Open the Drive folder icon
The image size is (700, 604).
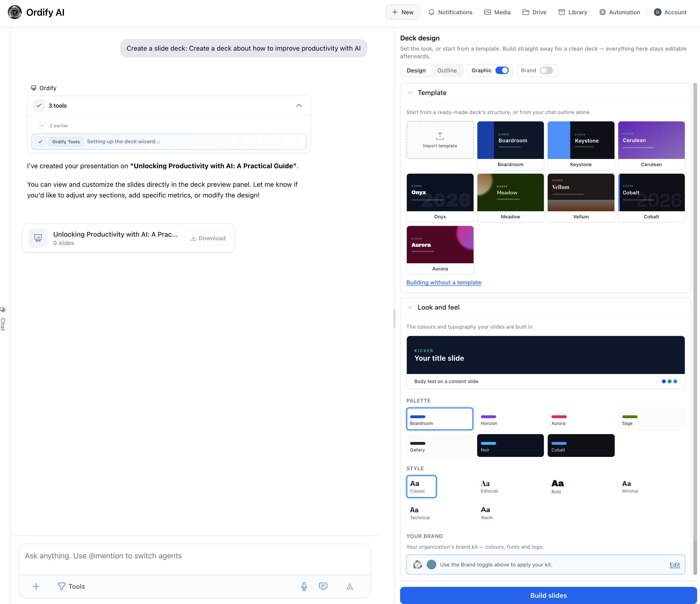pos(526,13)
